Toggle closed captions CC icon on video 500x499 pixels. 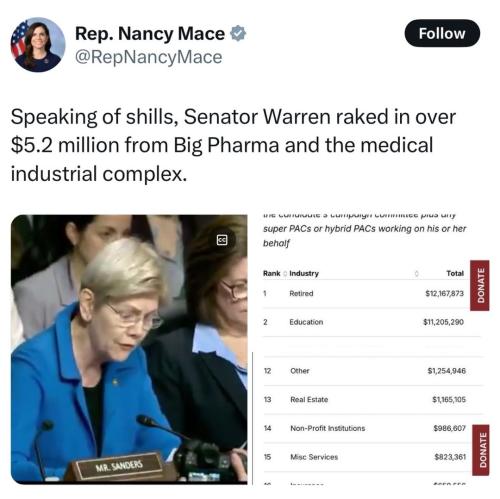pos(222,240)
